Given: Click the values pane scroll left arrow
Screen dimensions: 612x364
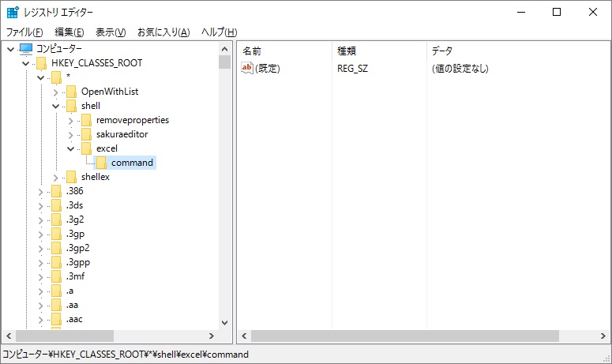Looking at the screenshot, I should pyautogui.click(x=244, y=336).
